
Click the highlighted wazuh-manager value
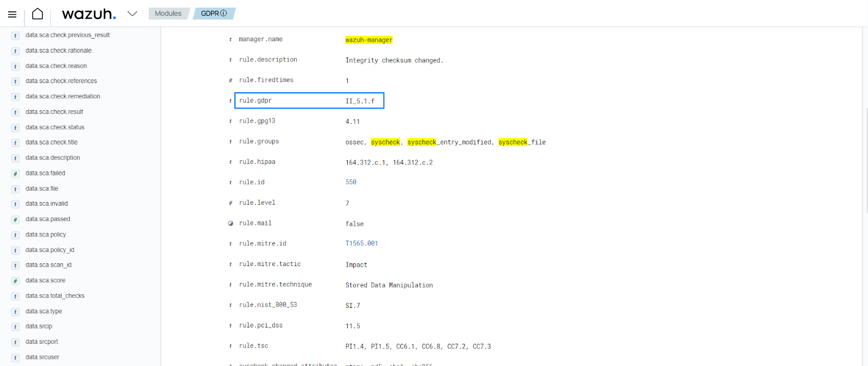369,40
